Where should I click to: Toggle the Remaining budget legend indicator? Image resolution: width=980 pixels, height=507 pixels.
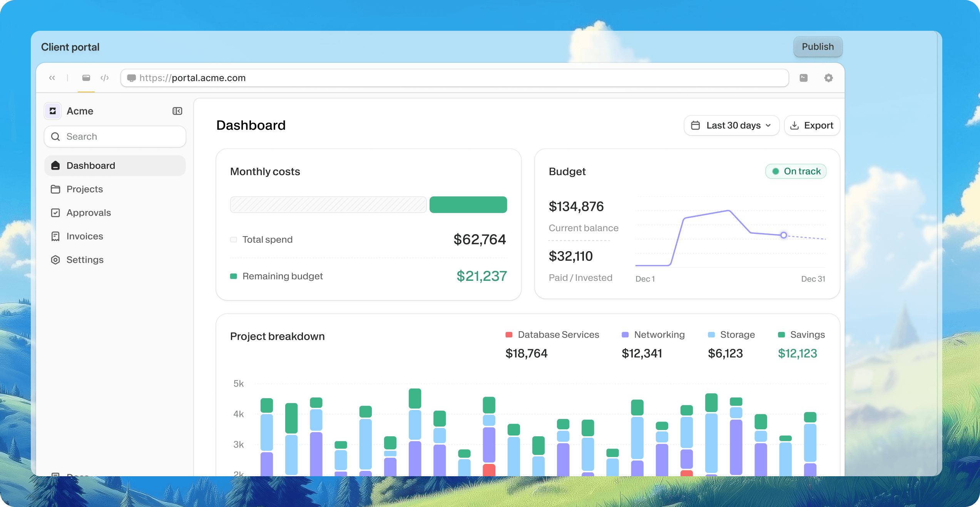(x=234, y=276)
